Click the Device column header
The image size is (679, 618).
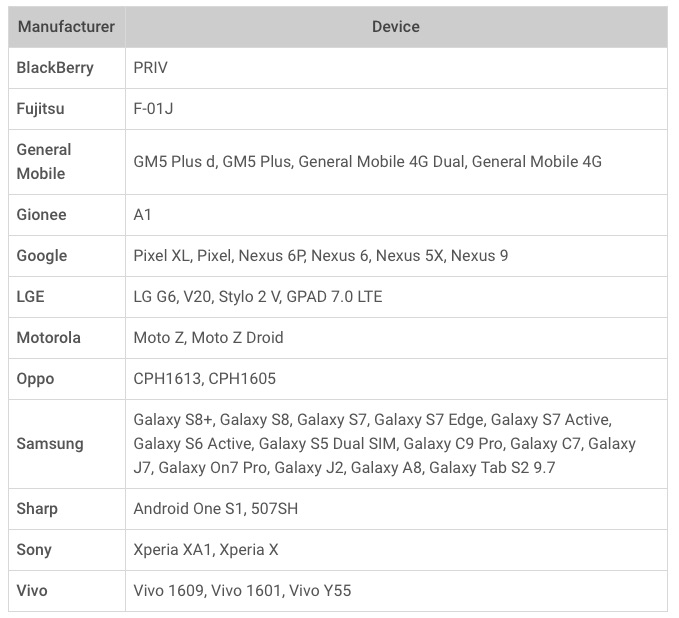click(396, 27)
